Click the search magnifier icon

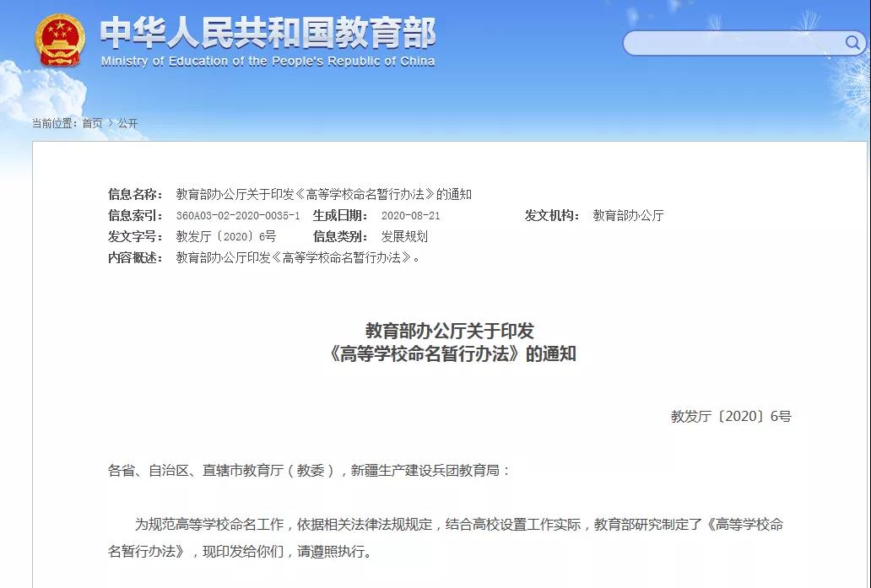(x=852, y=43)
